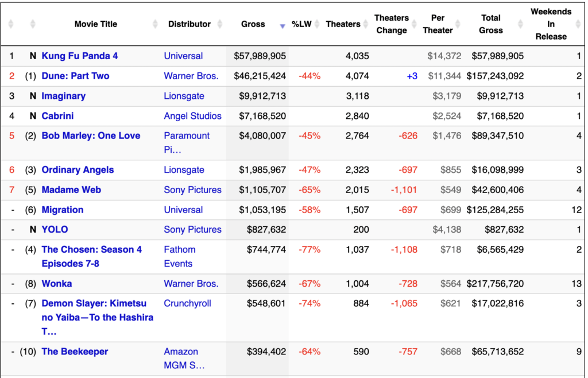Select per theater value $14,372
This screenshot has width=588, height=378.
pos(444,56)
